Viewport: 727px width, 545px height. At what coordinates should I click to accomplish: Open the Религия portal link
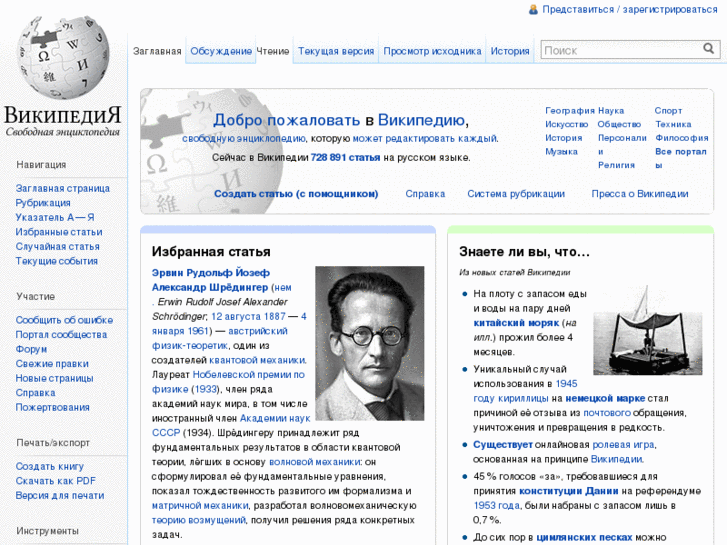coord(616,165)
